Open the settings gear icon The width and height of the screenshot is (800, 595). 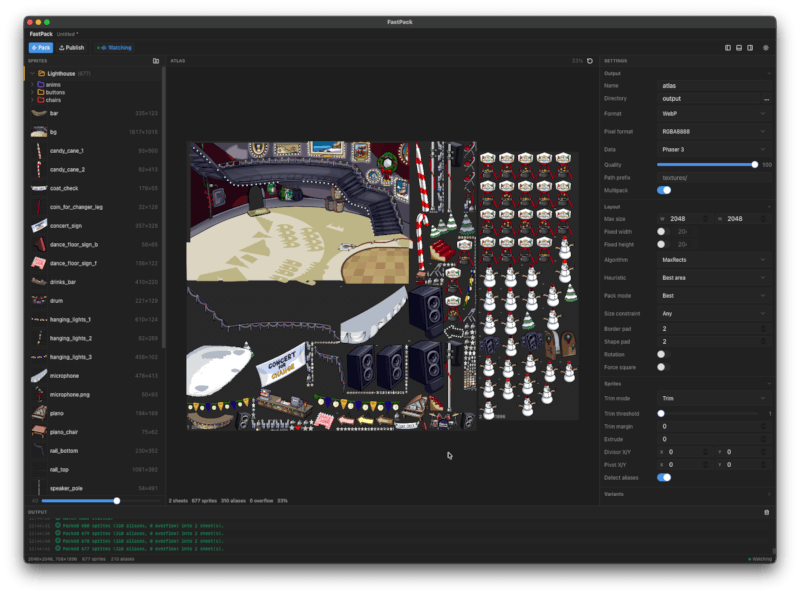coord(766,47)
